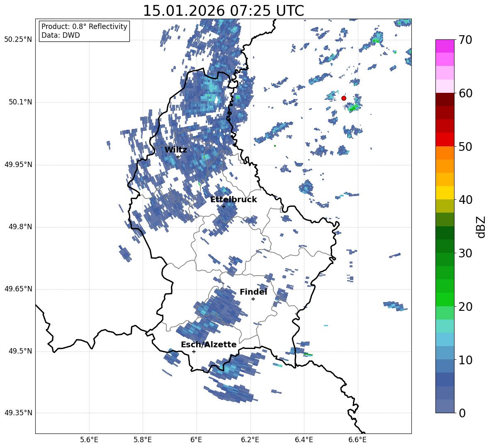This screenshot has height=448, width=491.
Task: Click the dBZ colorbar axis label
Action: pyautogui.click(x=481, y=227)
